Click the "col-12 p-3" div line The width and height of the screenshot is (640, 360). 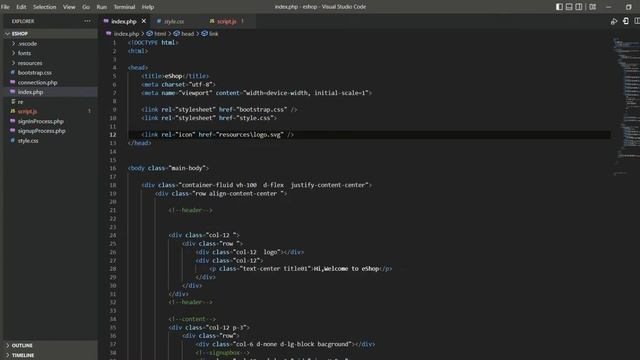coord(209,327)
